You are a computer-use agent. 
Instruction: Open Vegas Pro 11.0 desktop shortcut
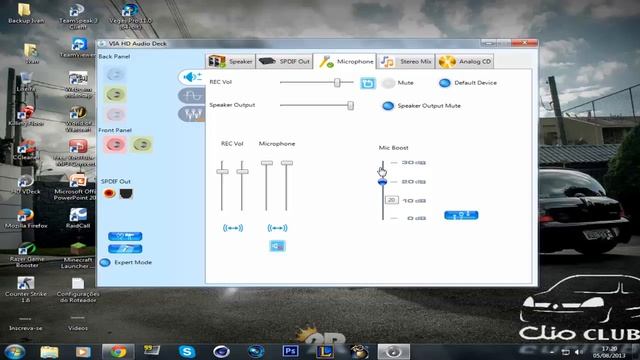click(x=130, y=16)
